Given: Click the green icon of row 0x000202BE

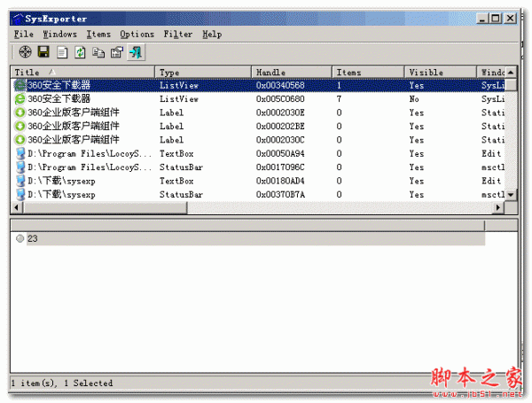Looking at the screenshot, I should [20, 126].
